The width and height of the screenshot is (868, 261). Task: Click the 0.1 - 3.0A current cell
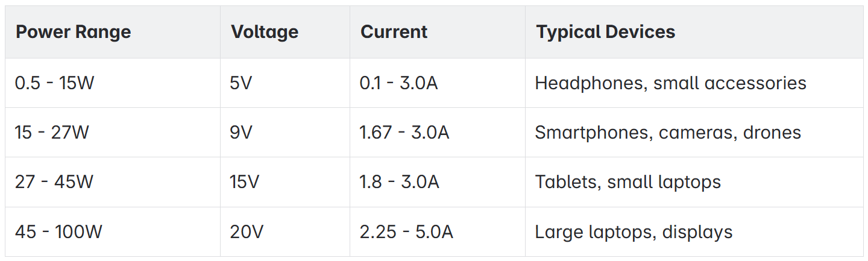point(398,83)
